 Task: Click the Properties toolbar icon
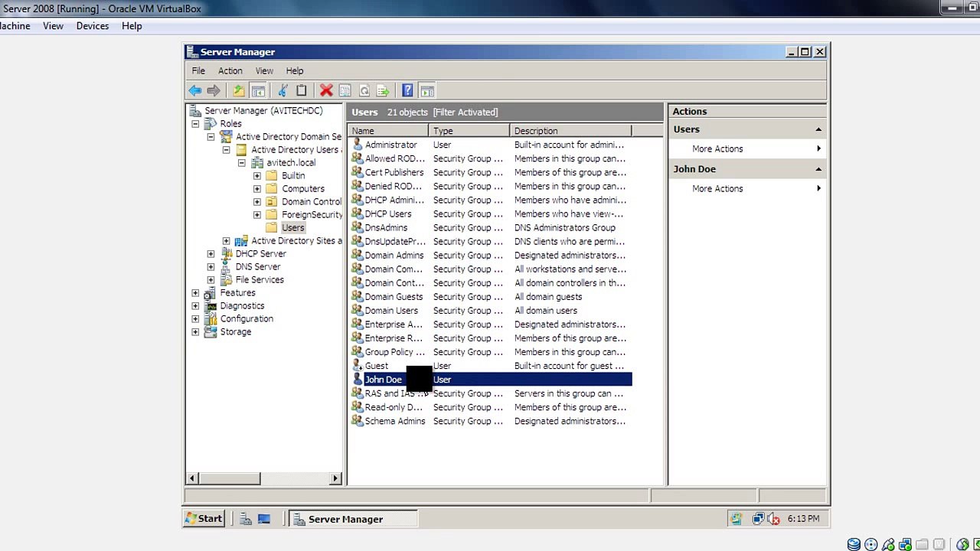345,91
